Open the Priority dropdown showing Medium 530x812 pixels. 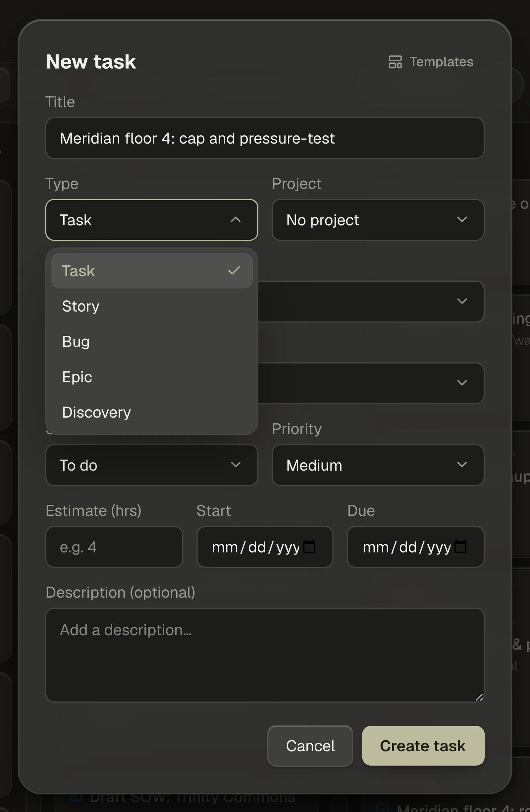(x=378, y=465)
